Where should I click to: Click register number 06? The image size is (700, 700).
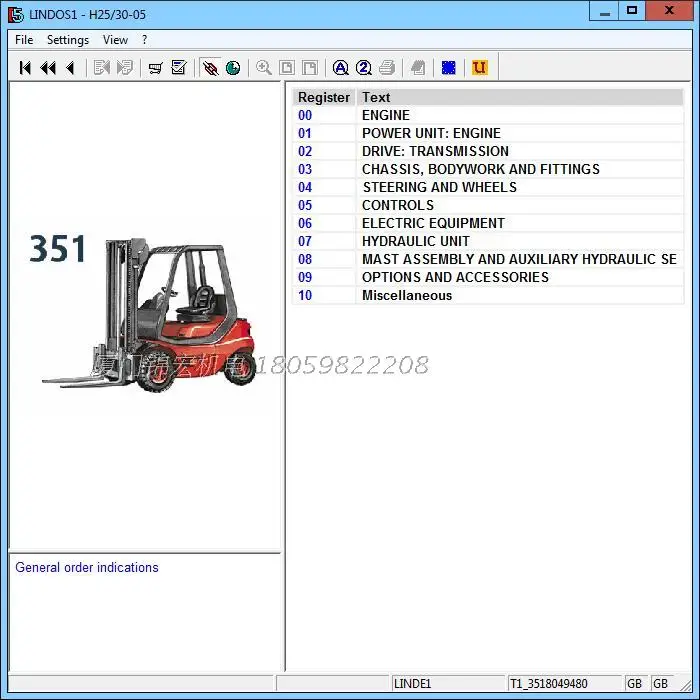coord(305,223)
